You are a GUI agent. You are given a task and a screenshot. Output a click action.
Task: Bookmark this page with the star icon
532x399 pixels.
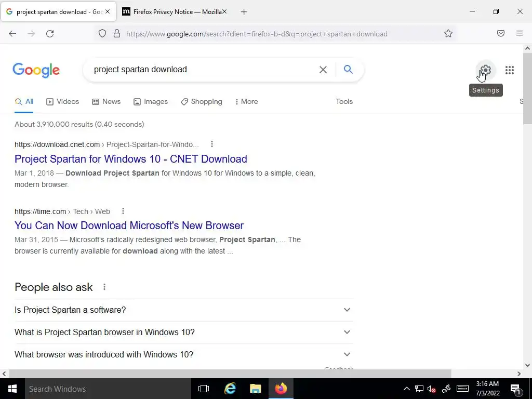pyautogui.click(x=448, y=34)
